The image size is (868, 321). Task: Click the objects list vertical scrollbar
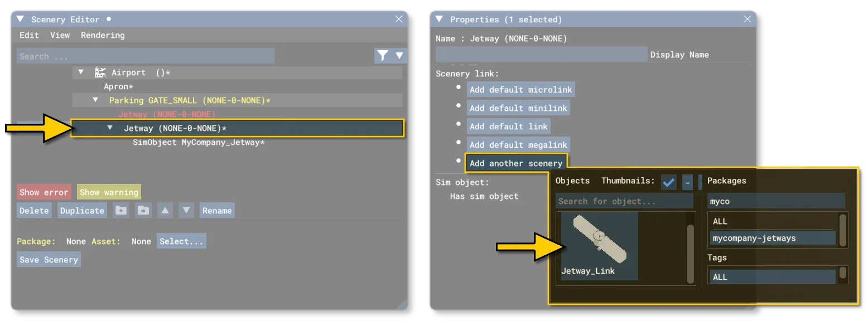[691, 254]
